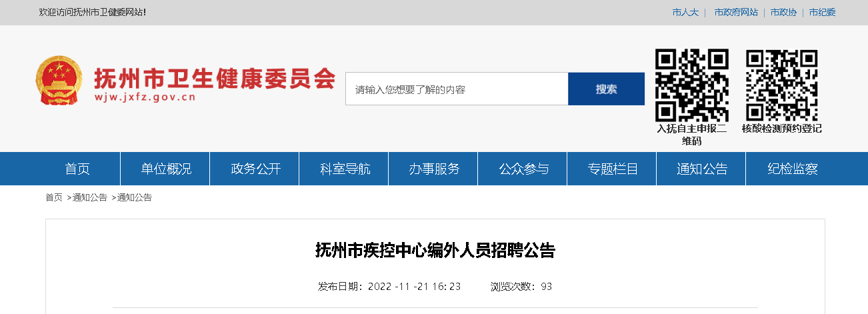Viewport: 868px width, 314px height.
Task: Click the national emblem logo
Action: [x=61, y=81]
